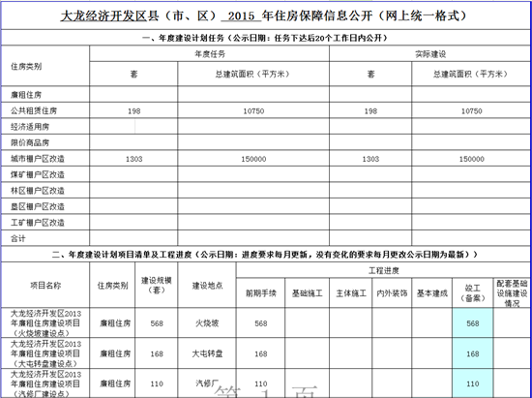Select the 竣工(备案) column header
This screenshot has width=532, height=398.
pos(473,293)
